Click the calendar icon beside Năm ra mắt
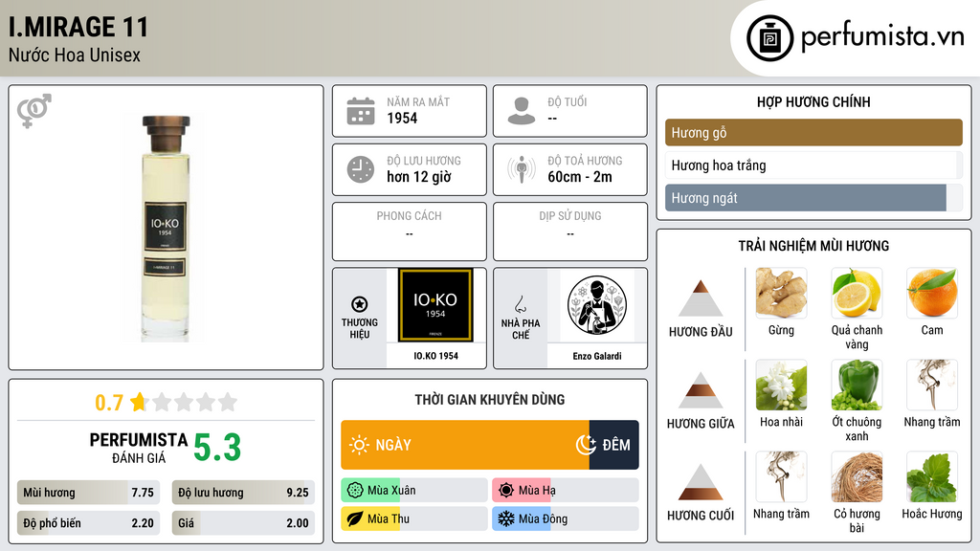Image resolution: width=980 pixels, height=551 pixels. click(x=361, y=111)
